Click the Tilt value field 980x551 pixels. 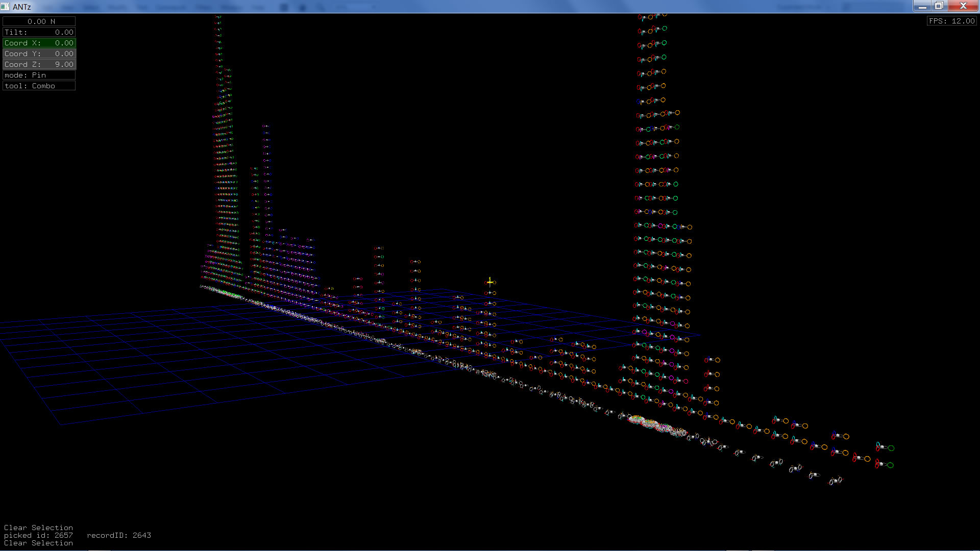[x=39, y=32]
